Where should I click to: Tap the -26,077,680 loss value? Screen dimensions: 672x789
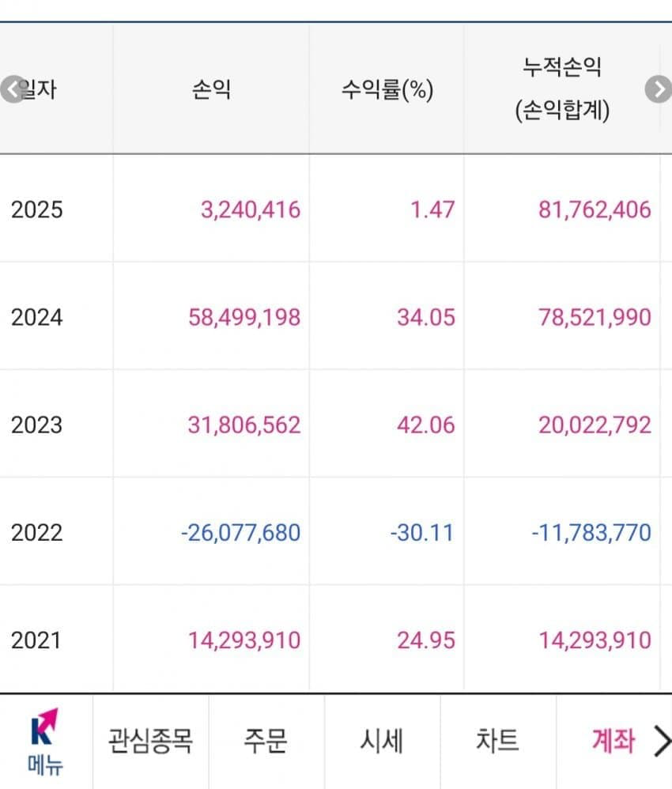pyautogui.click(x=240, y=532)
